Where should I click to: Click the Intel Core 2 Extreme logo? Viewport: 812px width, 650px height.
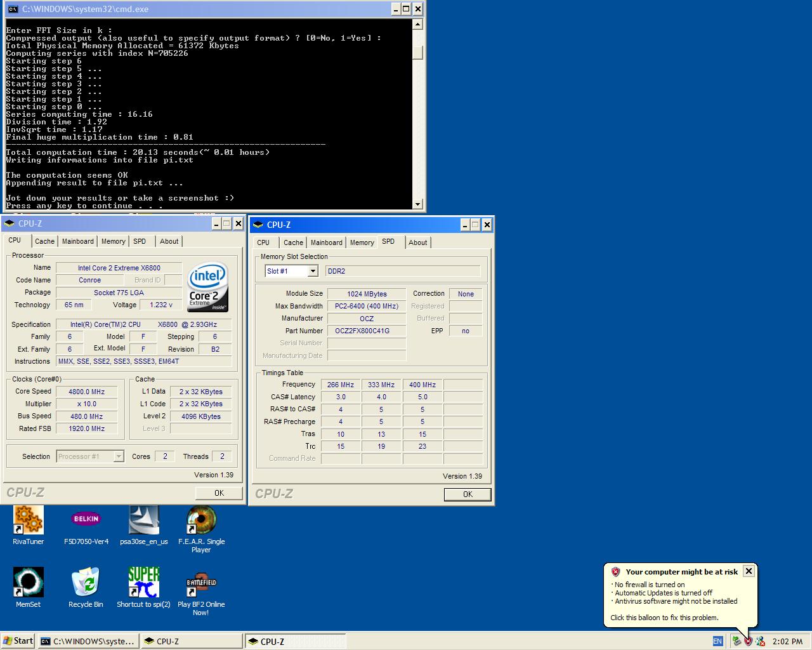[207, 287]
